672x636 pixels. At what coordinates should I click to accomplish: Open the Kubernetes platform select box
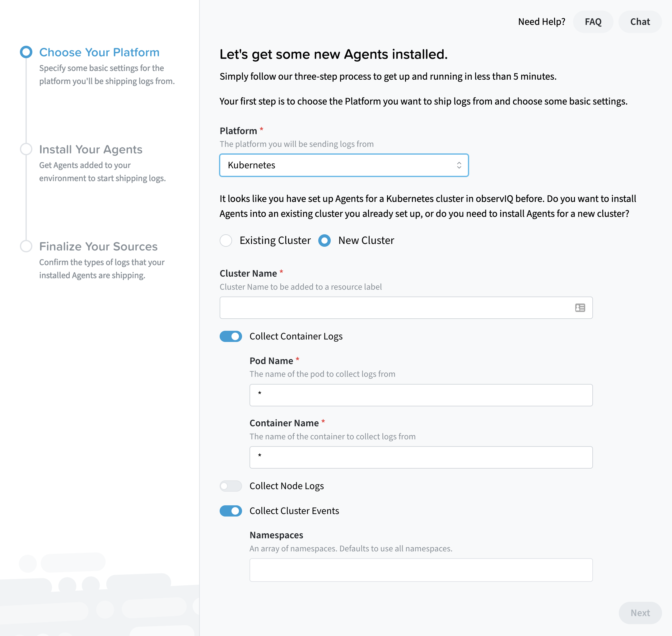point(339,165)
